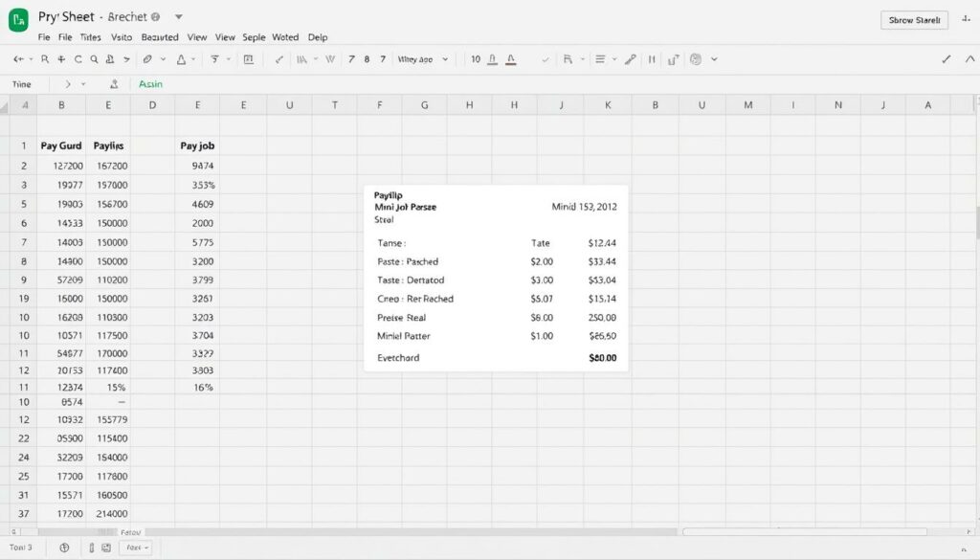Click the column bars toolbar icon
The image size is (980, 560).
[x=301, y=59]
